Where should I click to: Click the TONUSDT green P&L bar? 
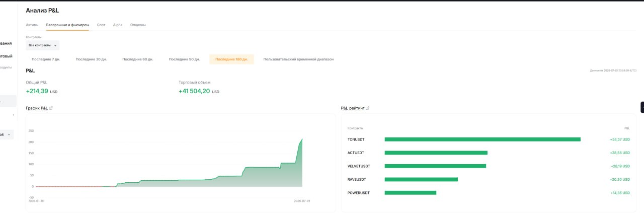[x=482, y=139]
